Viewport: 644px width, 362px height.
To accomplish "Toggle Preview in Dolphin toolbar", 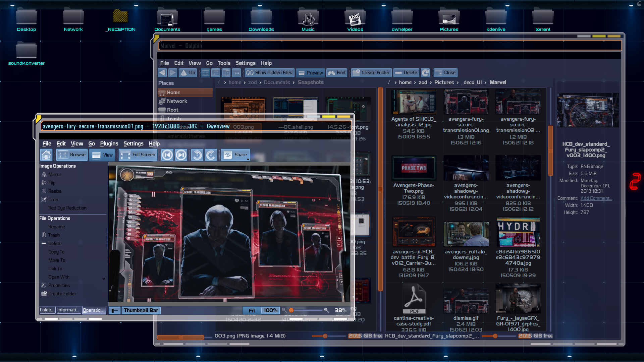I will (311, 73).
